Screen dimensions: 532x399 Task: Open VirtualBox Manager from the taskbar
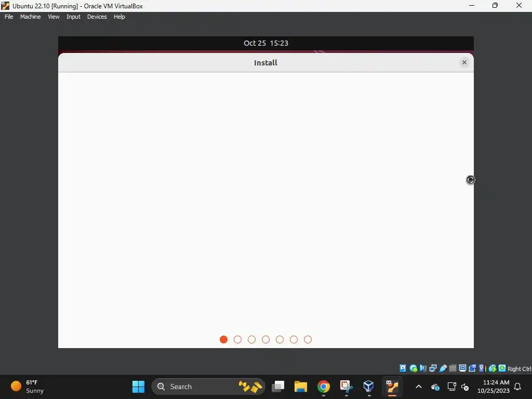[369, 387]
